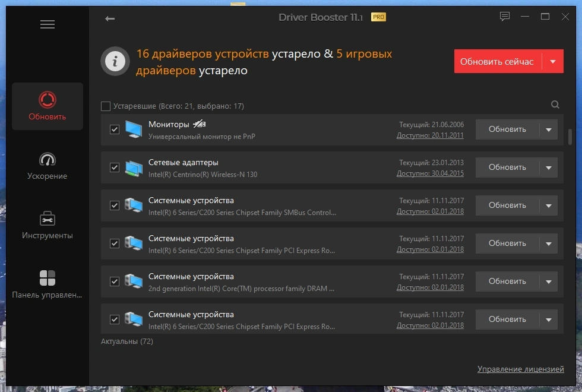This screenshot has width=582, height=392.
Task: Click Обновить for Универсальный монитор не PnP
Action: point(507,129)
